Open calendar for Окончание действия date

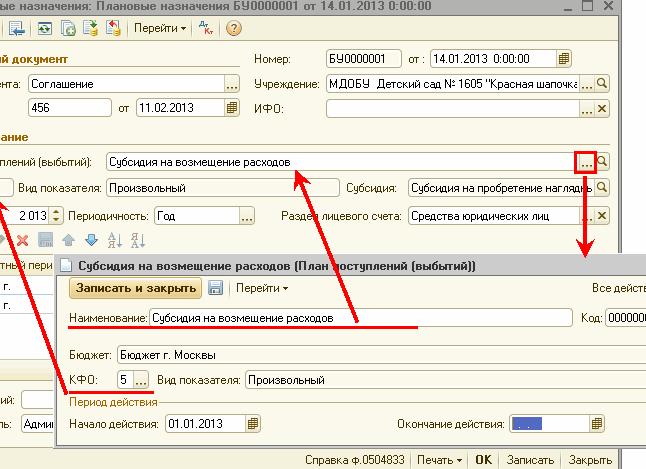597,424
